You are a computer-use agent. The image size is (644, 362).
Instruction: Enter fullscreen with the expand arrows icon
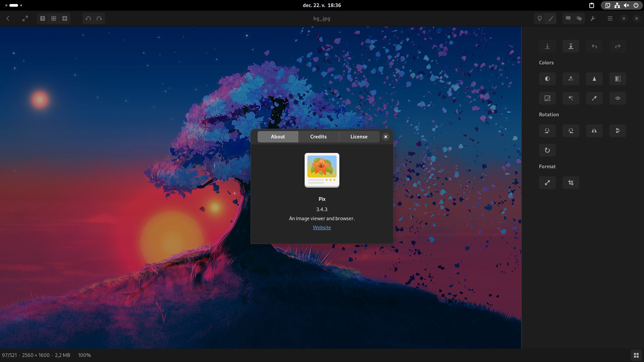25,18
